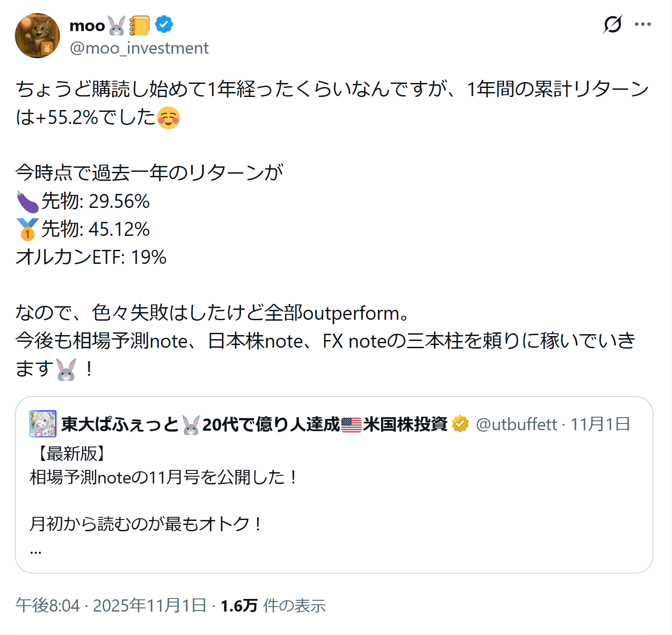
Task: Click the notebook emoji beside moo's name
Action: [140, 26]
